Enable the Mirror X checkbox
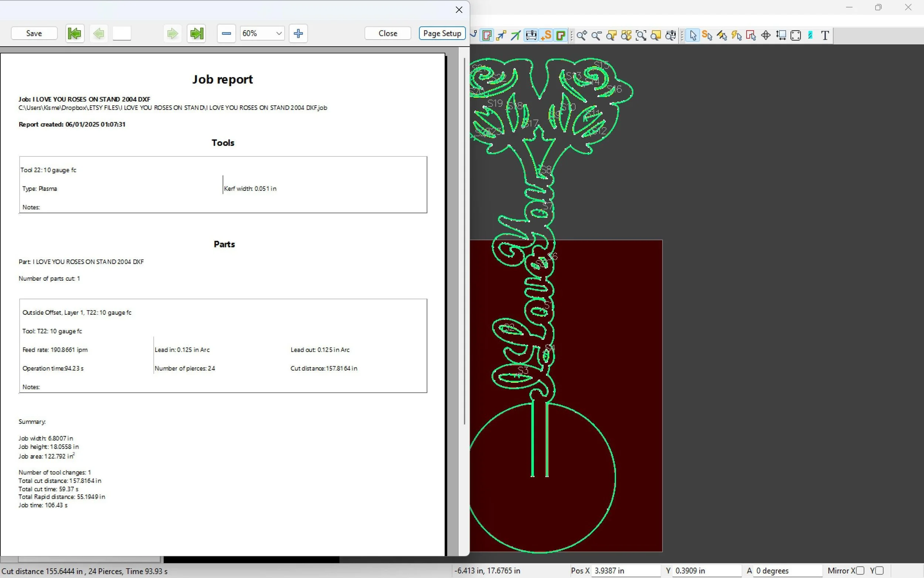 [860, 571]
